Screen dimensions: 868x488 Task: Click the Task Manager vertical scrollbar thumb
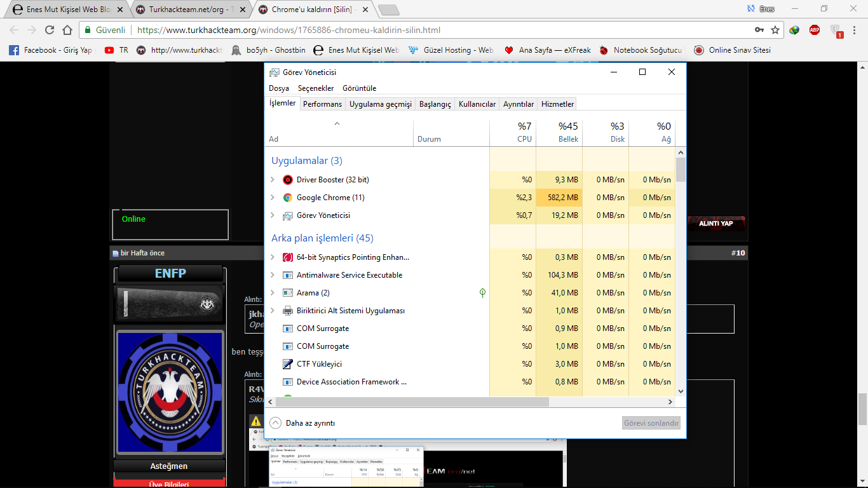681,170
